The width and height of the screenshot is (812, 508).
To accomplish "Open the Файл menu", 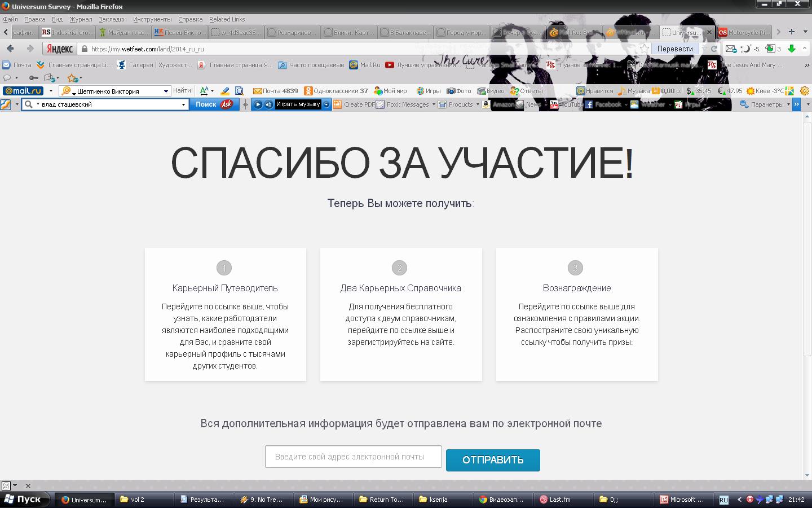I will 10,19.
